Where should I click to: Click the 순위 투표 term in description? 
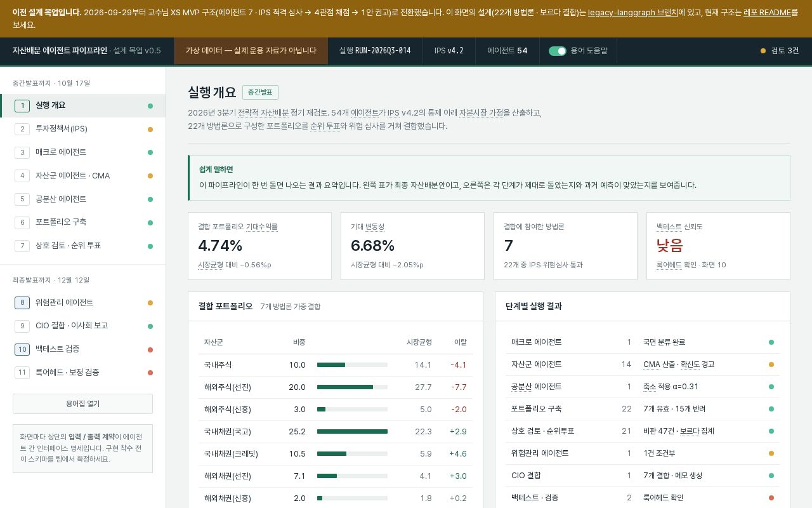[x=325, y=126]
